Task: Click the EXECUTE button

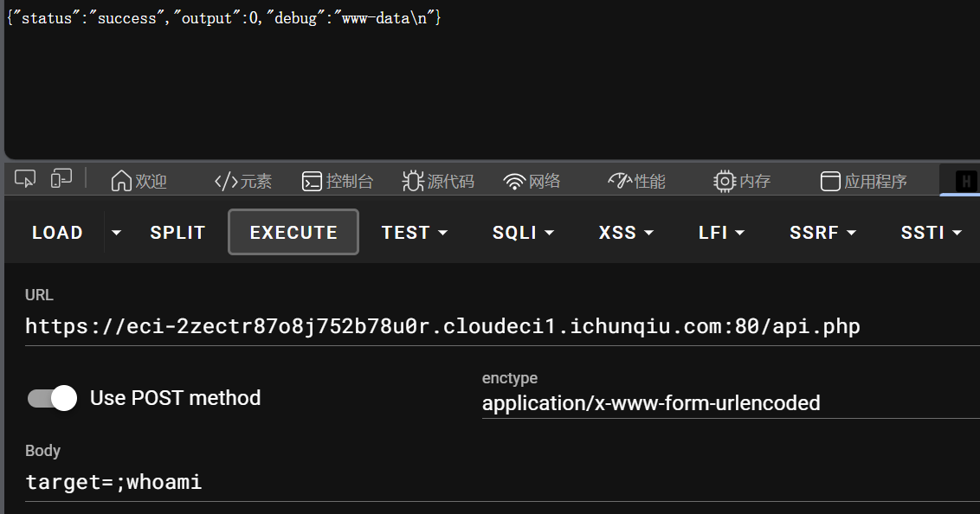Action: pyautogui.click(x=293, y=233)
